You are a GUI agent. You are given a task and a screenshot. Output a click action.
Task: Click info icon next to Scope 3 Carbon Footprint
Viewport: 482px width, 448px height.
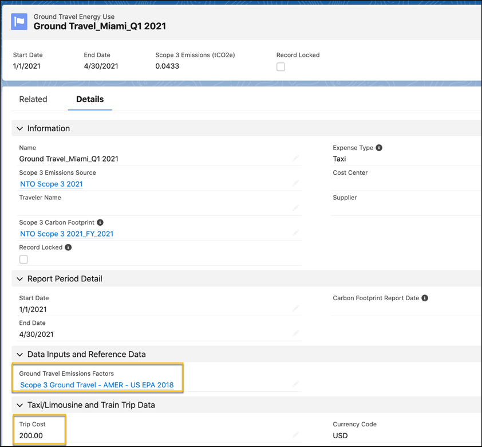(100, 222)
